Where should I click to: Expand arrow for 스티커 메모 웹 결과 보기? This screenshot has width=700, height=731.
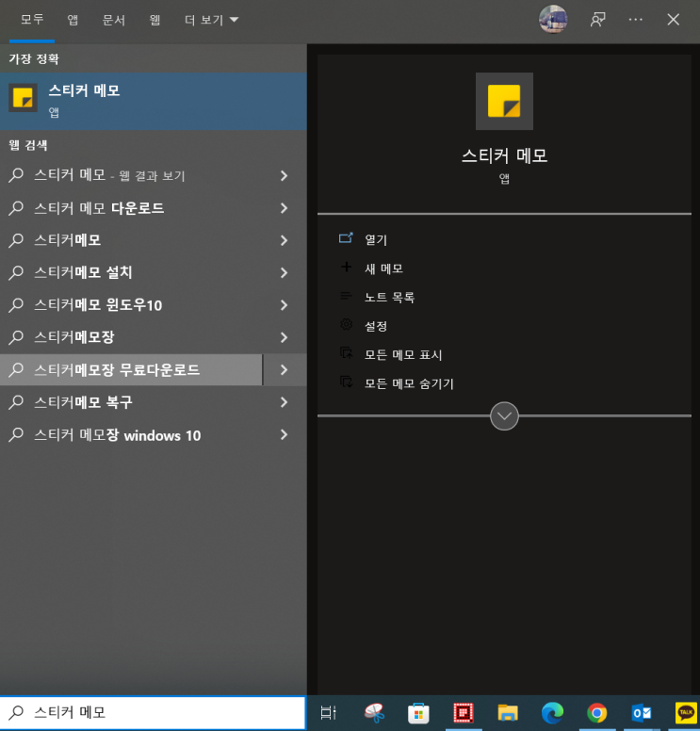pos(284,176)
